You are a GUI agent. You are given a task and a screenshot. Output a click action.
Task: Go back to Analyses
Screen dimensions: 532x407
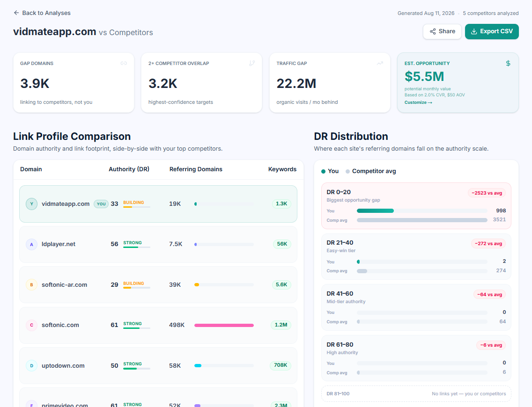pos(42,13)
